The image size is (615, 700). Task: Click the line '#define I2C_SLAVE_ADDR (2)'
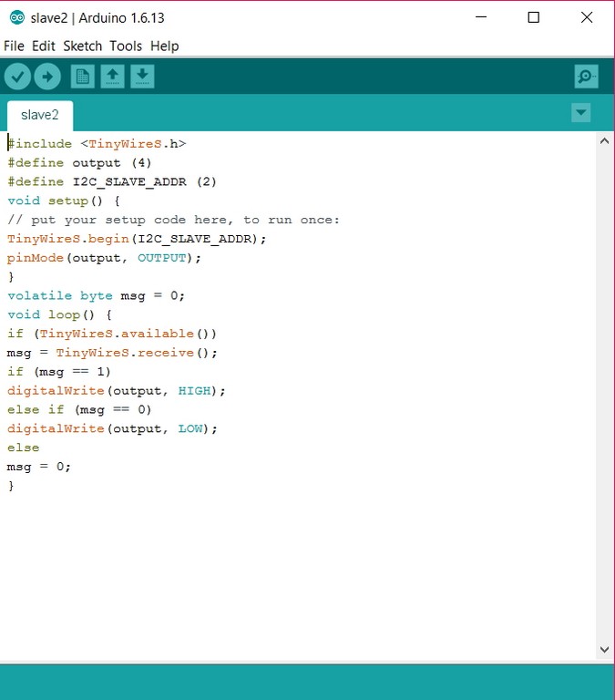tap(112, 181)
